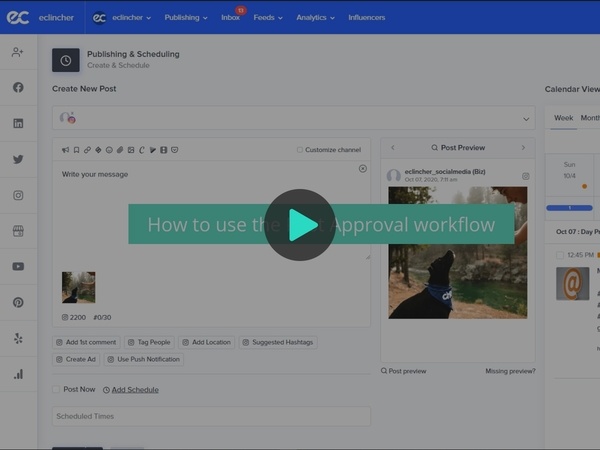Click the image icon in editor toolbar
The width and height of the screenshot is (600, 450).
pyautogui.click(x=131, y=150)
